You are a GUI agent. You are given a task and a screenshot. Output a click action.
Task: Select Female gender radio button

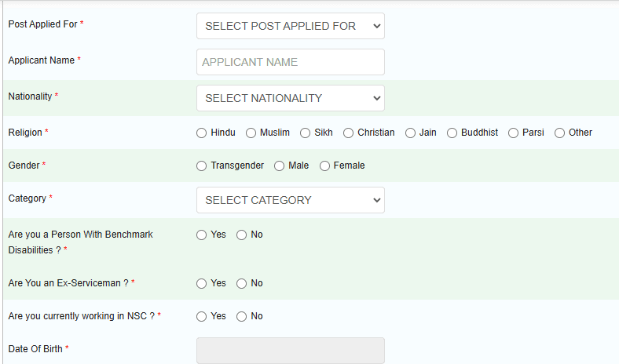click(x=324, y=166)
